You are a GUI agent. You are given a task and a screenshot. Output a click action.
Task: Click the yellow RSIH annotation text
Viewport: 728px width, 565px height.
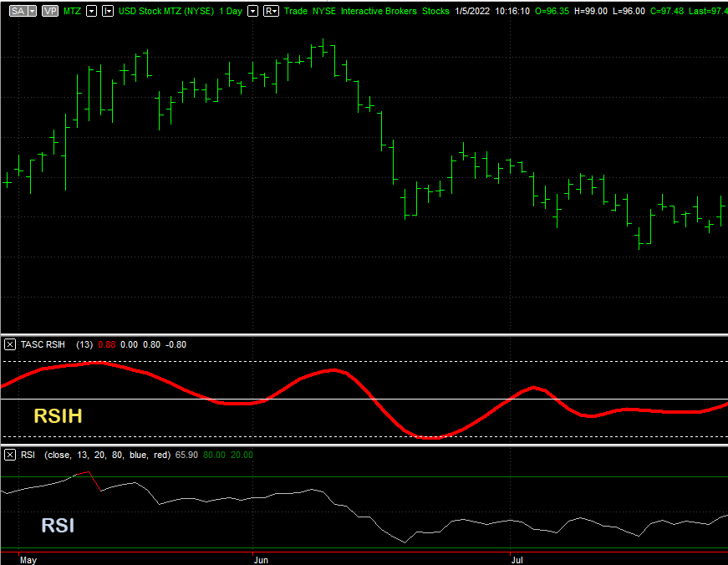tap(58, 416)
